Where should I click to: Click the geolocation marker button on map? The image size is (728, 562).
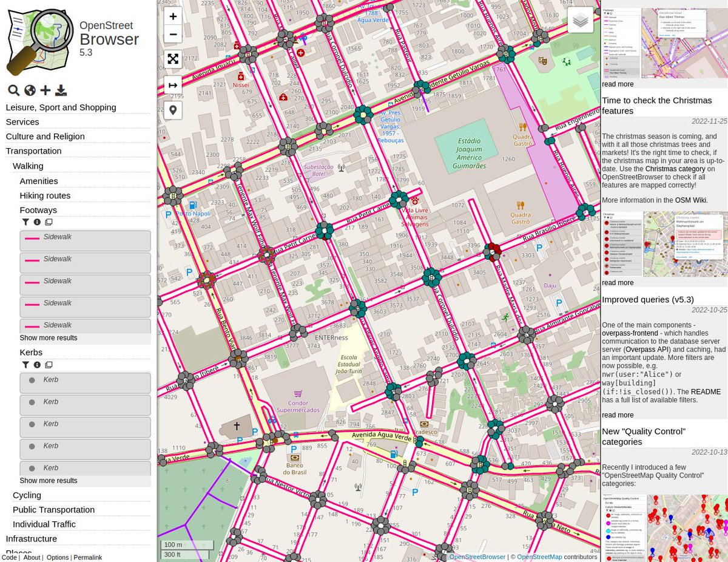(x=173, y=110)
